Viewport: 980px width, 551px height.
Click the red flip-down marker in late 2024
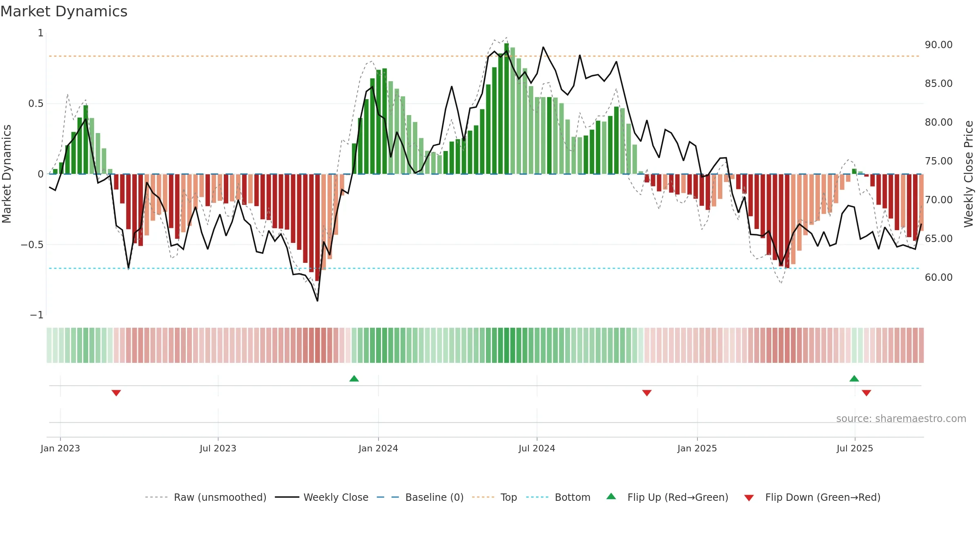(647, 393)
